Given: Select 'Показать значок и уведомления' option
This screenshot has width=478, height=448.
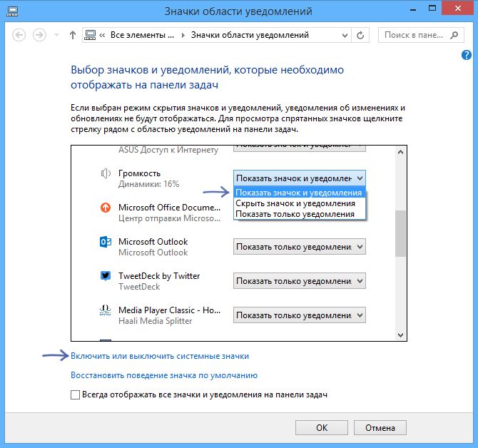Looking at the screenshot, I should pos(298,193).
